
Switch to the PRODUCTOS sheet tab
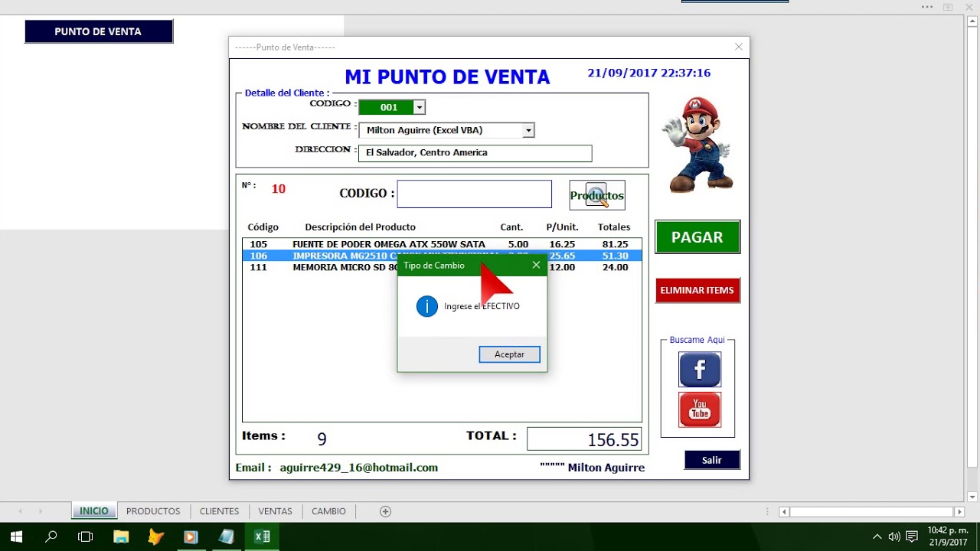click(153, 511)
